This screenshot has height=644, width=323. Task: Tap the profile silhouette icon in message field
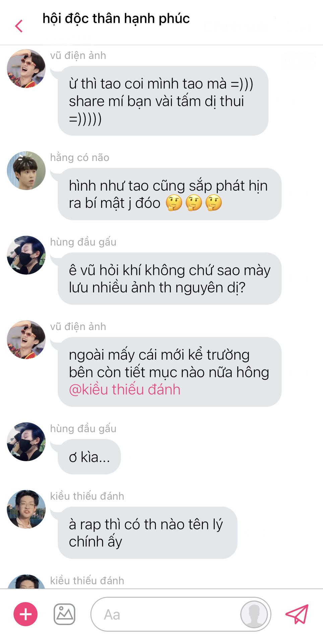(x=254, y=614)
